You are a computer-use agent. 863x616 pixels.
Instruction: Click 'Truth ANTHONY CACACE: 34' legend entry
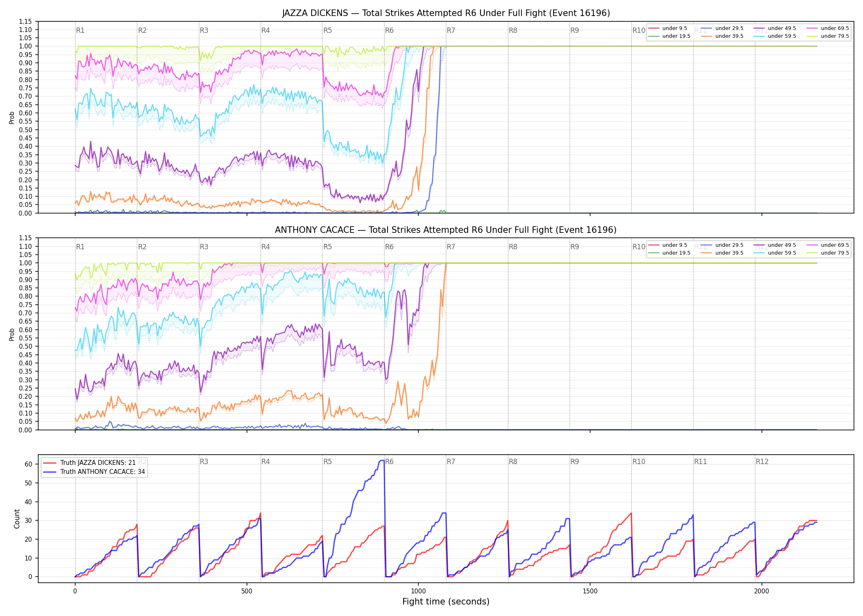coord(94,472)
